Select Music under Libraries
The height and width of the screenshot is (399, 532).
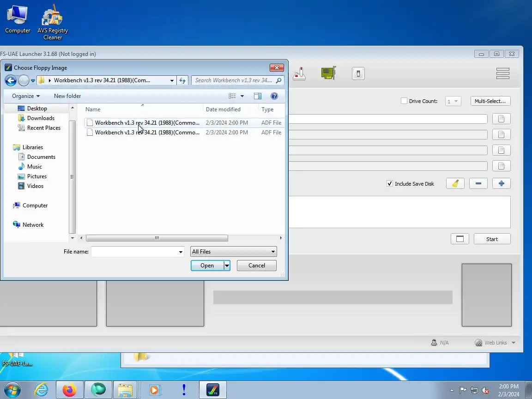(x=35, y=167)
